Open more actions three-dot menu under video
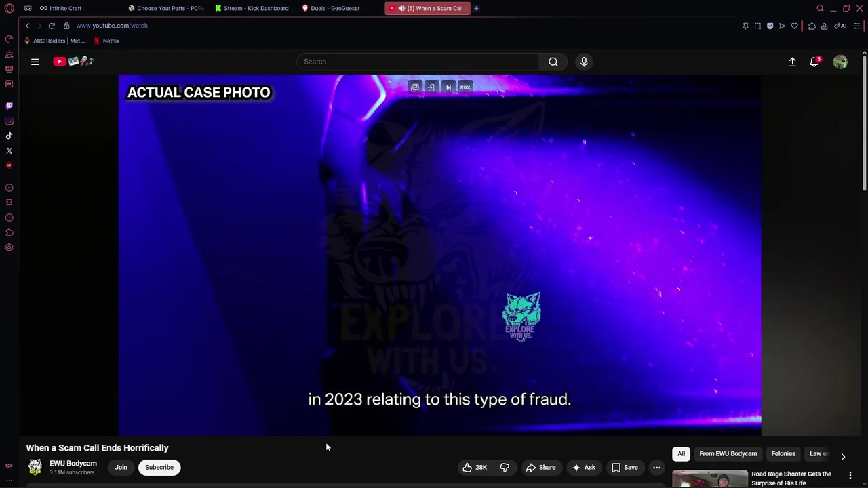This screenshot has height=488, width=868. [656, 467]
